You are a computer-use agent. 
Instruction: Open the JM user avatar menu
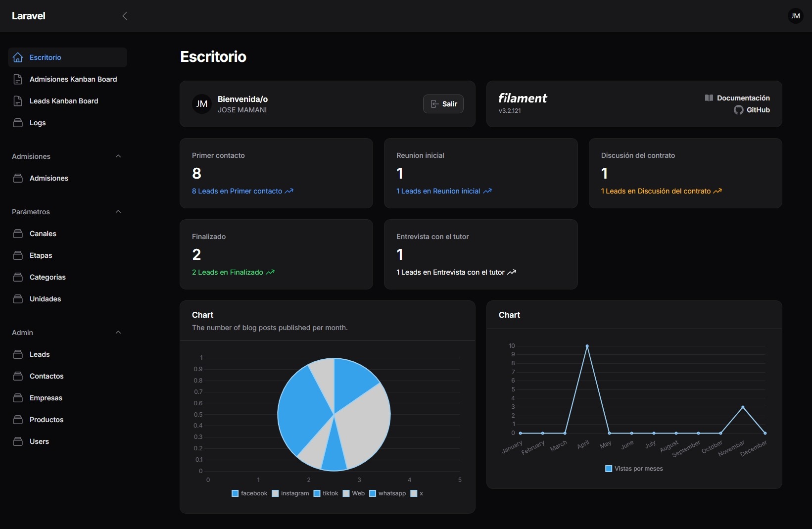pos(795,16)
